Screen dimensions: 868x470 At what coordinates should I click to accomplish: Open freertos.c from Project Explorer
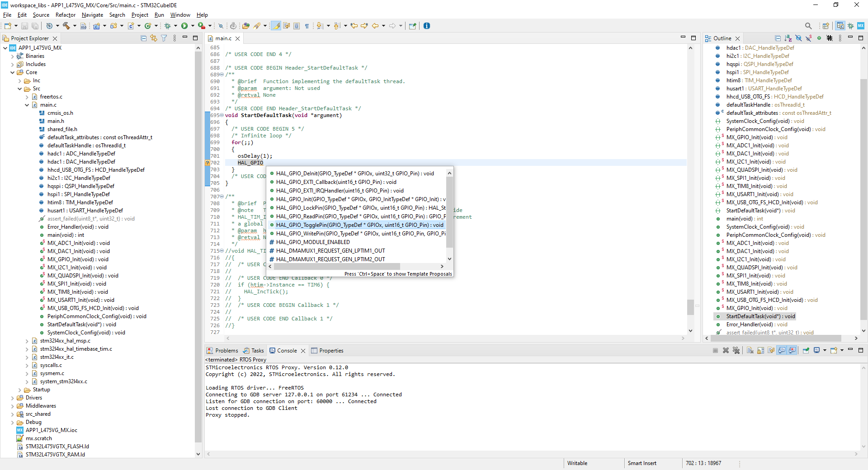[51, 97]
